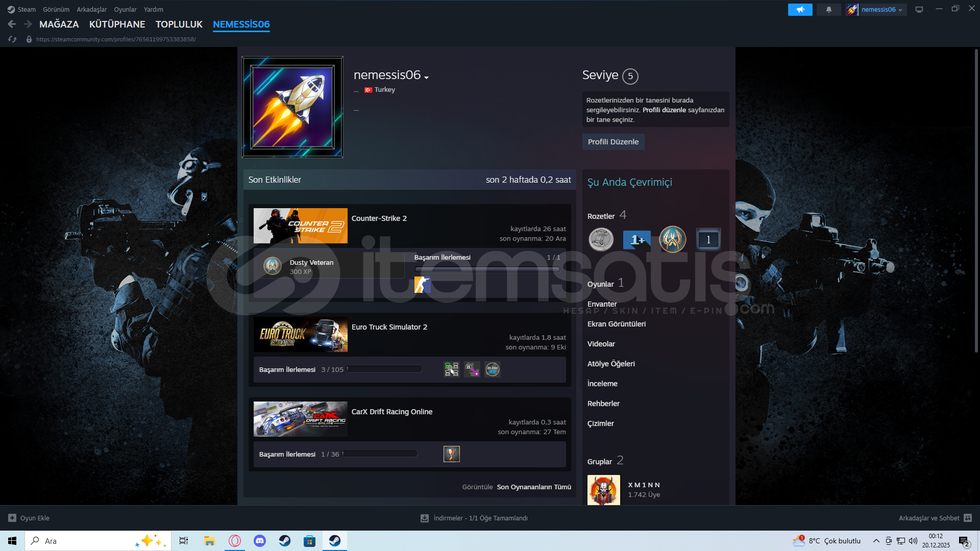Click the Add Game plus icon
980x551 pixels.
tap(12, 518)
